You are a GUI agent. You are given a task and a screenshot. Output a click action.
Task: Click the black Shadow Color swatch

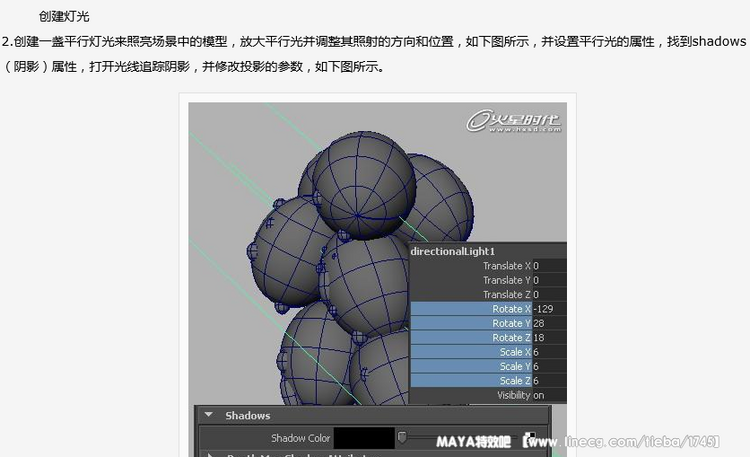(x=362, y=438)
